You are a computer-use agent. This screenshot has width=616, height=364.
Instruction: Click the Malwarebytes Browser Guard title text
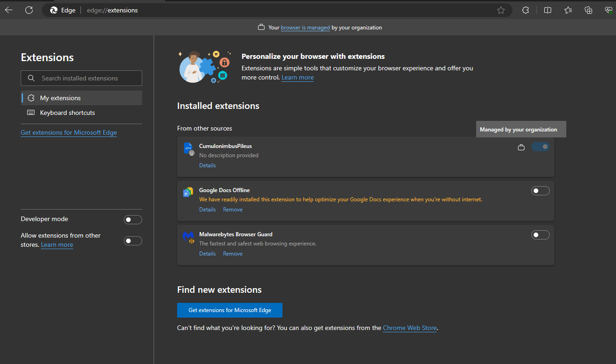(x=236, y=234)
